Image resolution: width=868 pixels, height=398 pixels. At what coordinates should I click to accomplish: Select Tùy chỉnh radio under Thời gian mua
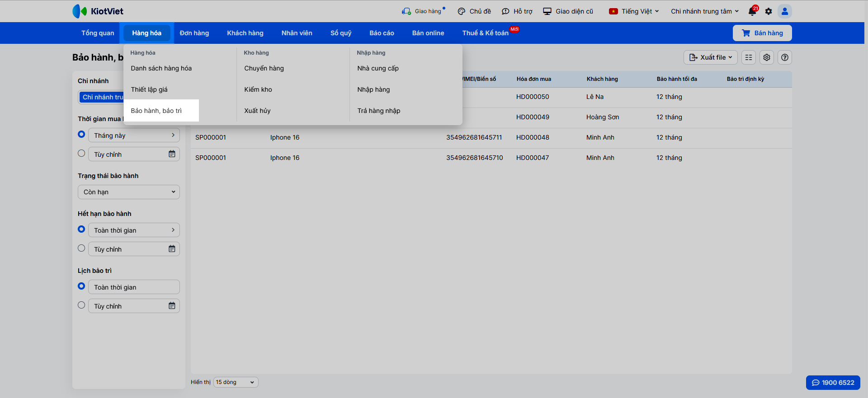[x=81, y=153]
